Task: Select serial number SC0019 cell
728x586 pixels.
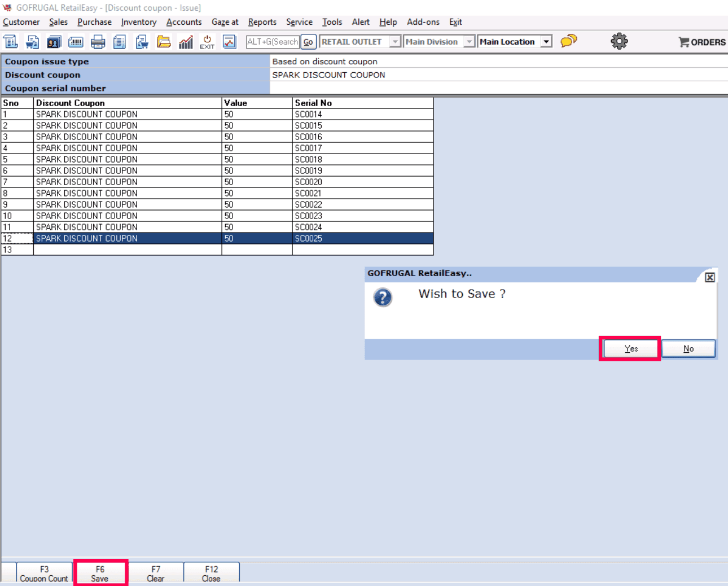Action: tap(363, 170)
